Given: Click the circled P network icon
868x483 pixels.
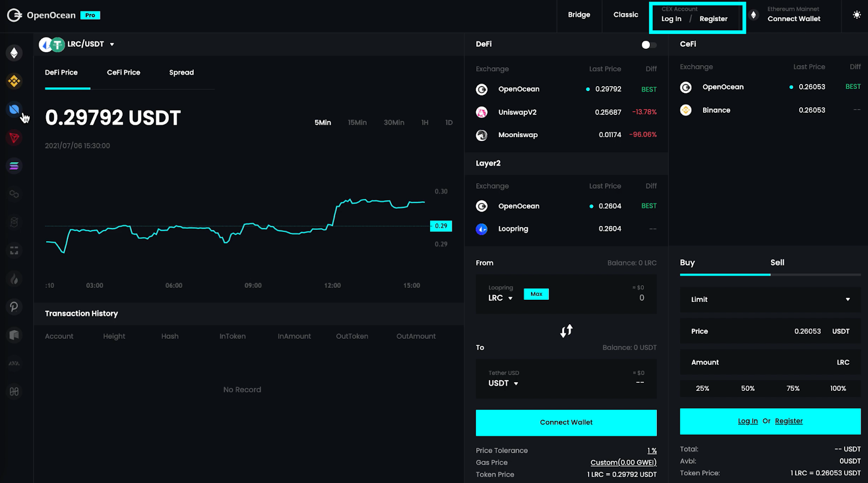Looking at the screenshot, I should (x=14, y=307).
